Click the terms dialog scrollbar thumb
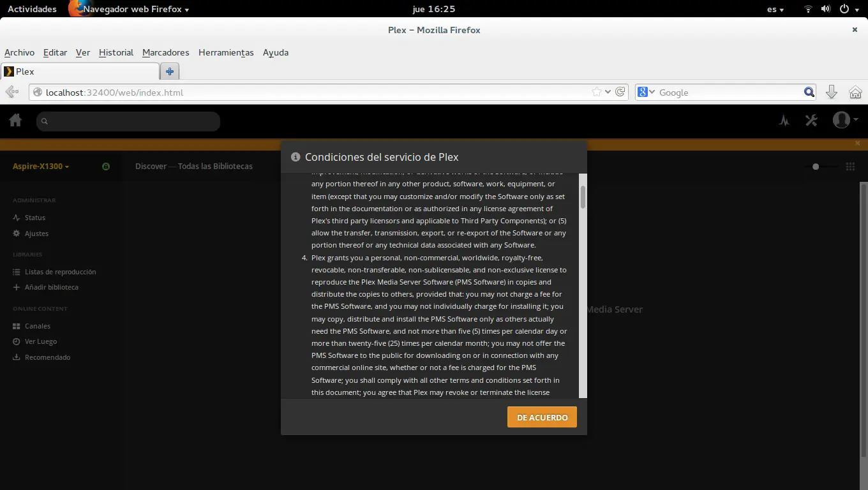 (x=583, y=197)
